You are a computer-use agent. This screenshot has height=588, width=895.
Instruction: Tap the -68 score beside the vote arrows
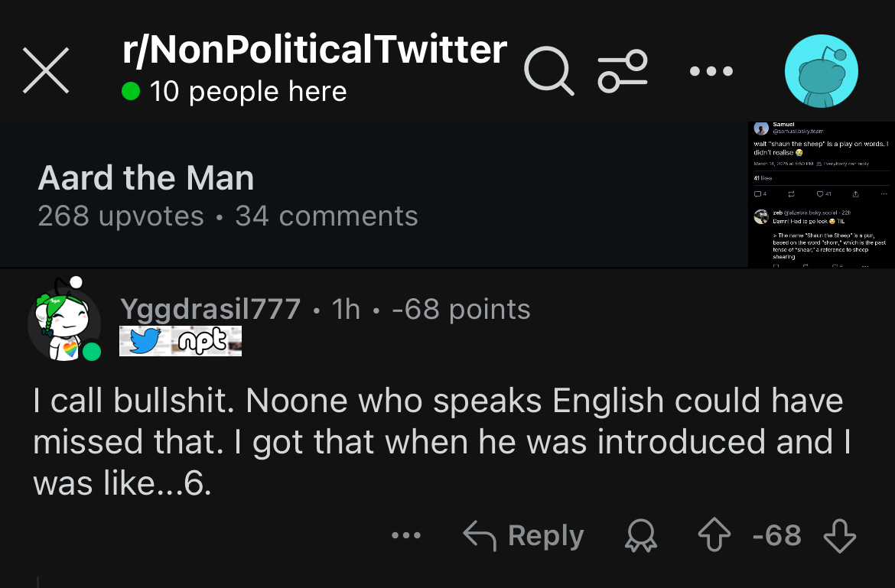776,536
